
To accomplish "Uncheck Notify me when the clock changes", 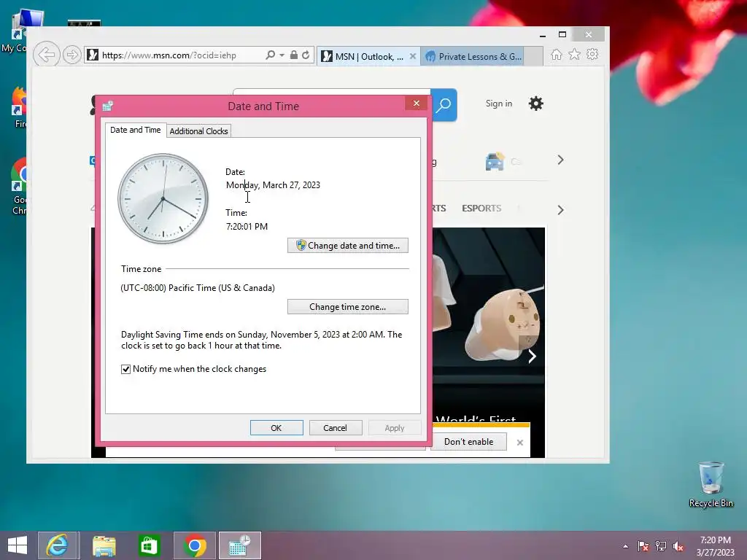I will click(x=125, y=369).
